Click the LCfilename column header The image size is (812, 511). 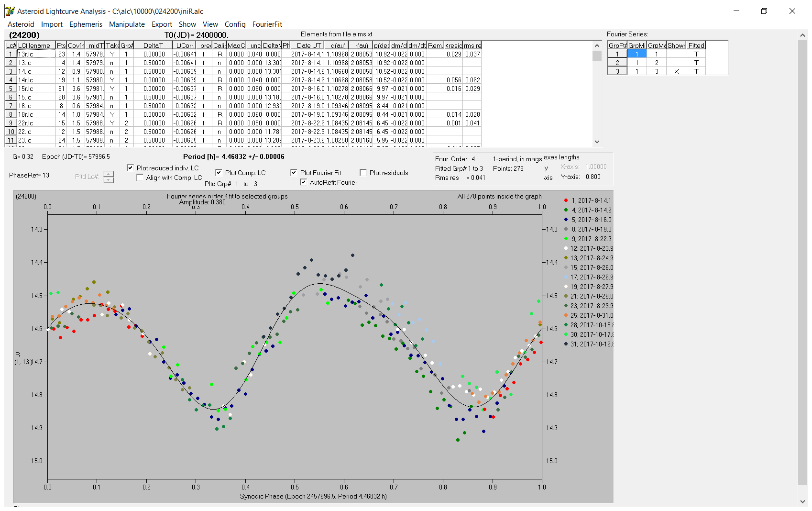(x=36, y=45)
